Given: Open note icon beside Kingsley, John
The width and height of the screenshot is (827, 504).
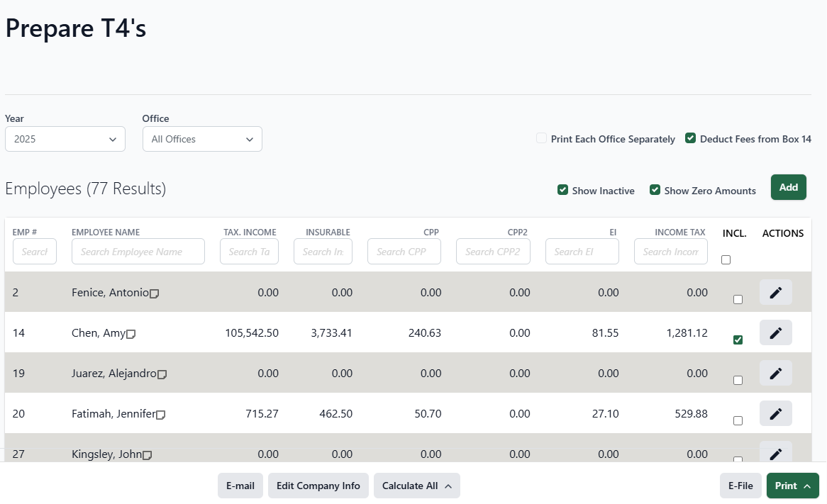Looking at the screenshot, I should 147,456.
